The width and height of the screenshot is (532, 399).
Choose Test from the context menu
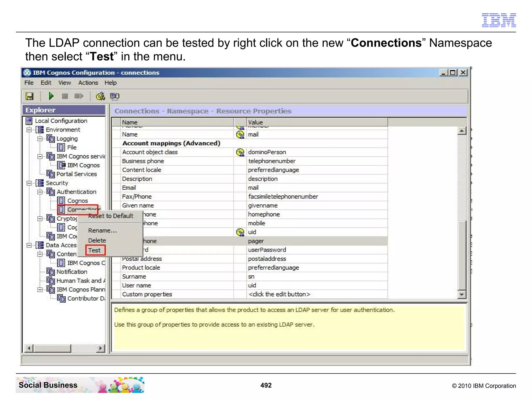tap(95, 250)
